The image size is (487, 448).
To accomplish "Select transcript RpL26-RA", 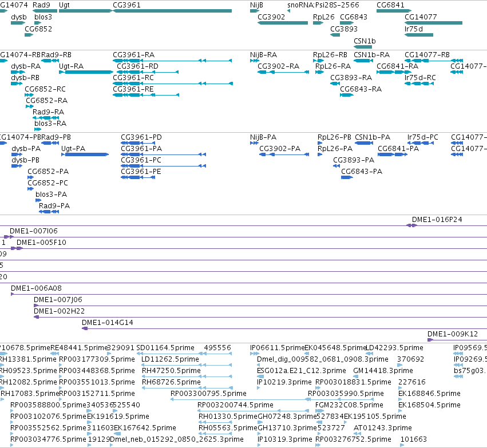I will [x=319, y=72].
